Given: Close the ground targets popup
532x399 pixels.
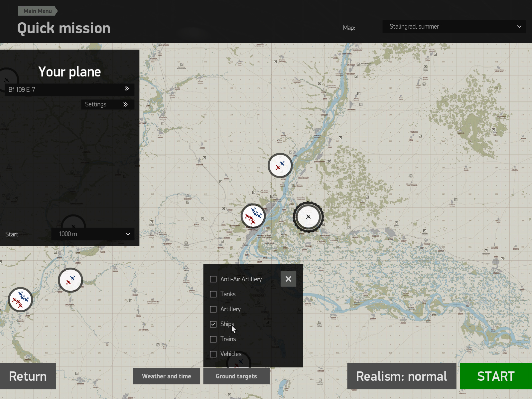Looking at the screenshot, I should click(288, 279).
